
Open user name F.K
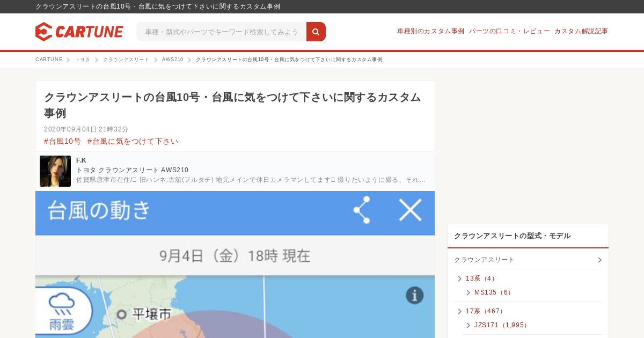[x=81, y=160]
